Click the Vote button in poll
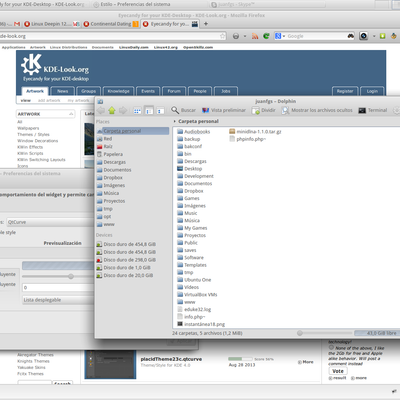This screenshot has width=400, height=400. click(338, 371)
